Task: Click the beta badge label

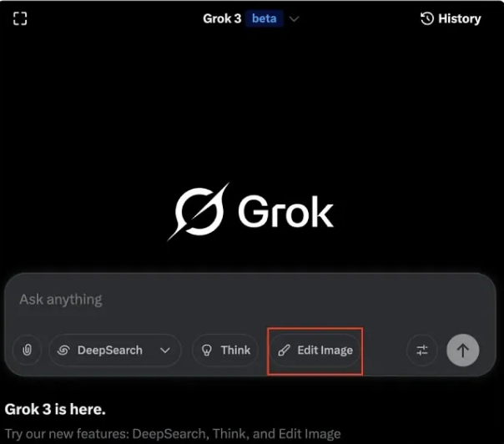Action: [265, 18]
